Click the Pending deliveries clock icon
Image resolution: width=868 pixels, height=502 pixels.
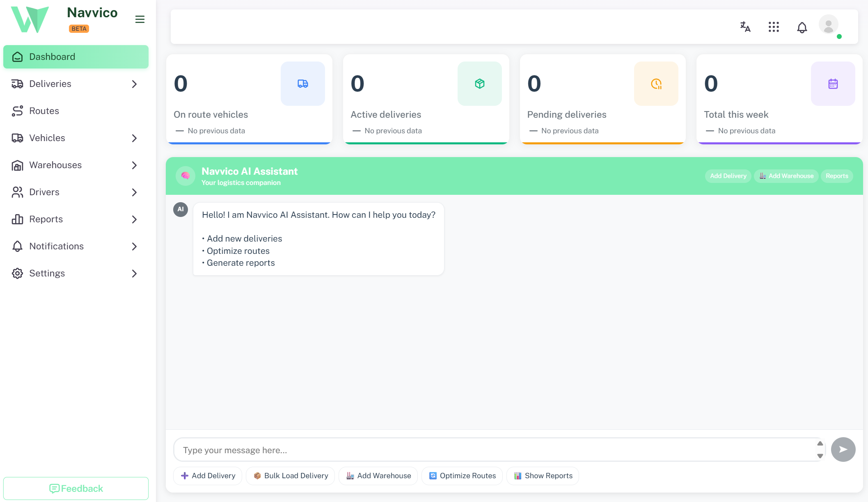coord(656,84)
